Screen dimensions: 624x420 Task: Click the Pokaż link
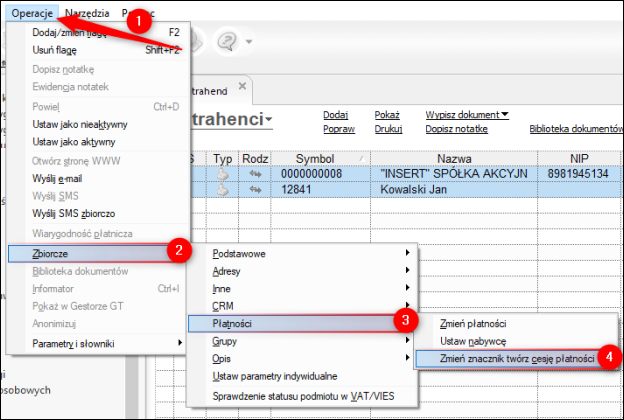[x=387, y=115]
